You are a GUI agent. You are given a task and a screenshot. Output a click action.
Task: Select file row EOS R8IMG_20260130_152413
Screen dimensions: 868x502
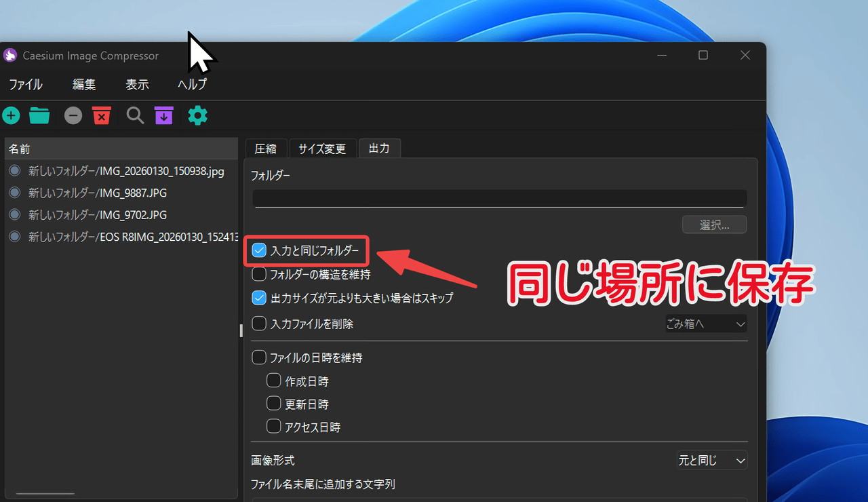click(121, 237)
